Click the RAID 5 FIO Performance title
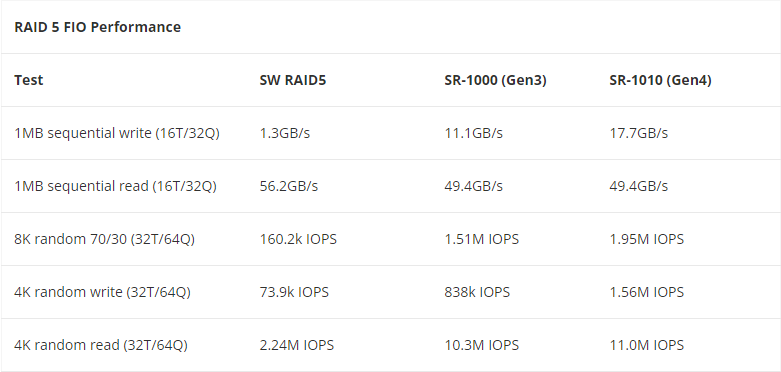This screenshot has width=781, height=372. tap(97, 27)
